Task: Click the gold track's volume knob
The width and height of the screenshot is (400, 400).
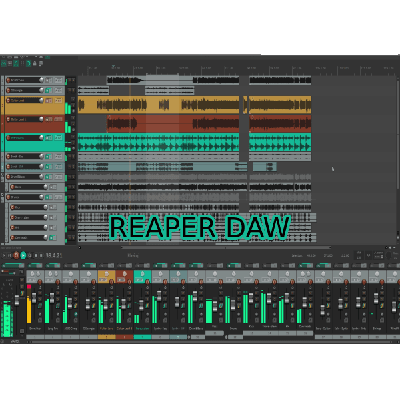Action: pyautogui.click(x=41, y=100)
